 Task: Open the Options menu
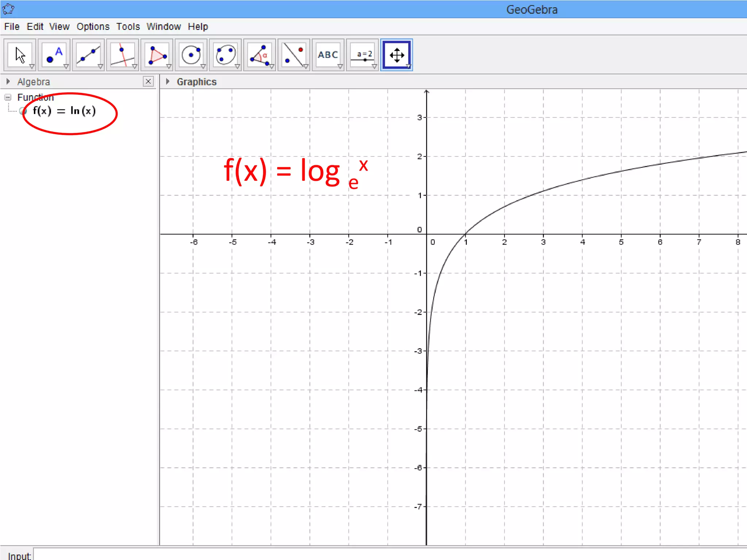click(93, 27)
